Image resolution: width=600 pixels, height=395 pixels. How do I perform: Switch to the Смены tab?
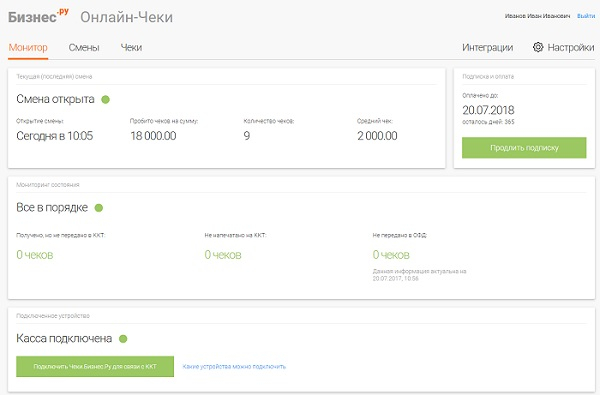pyautogui.click(x=84, y=47)
